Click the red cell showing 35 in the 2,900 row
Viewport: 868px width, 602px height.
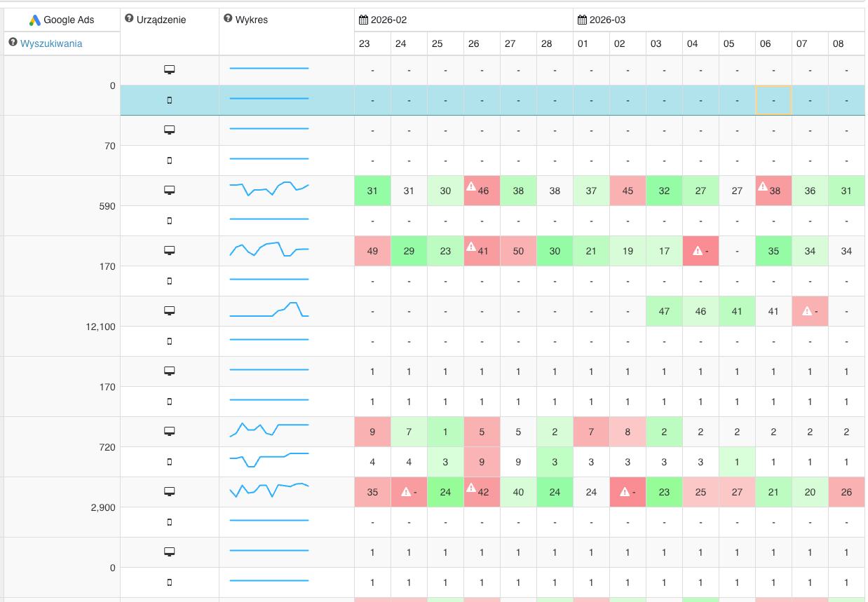click(x=372, y=492)
